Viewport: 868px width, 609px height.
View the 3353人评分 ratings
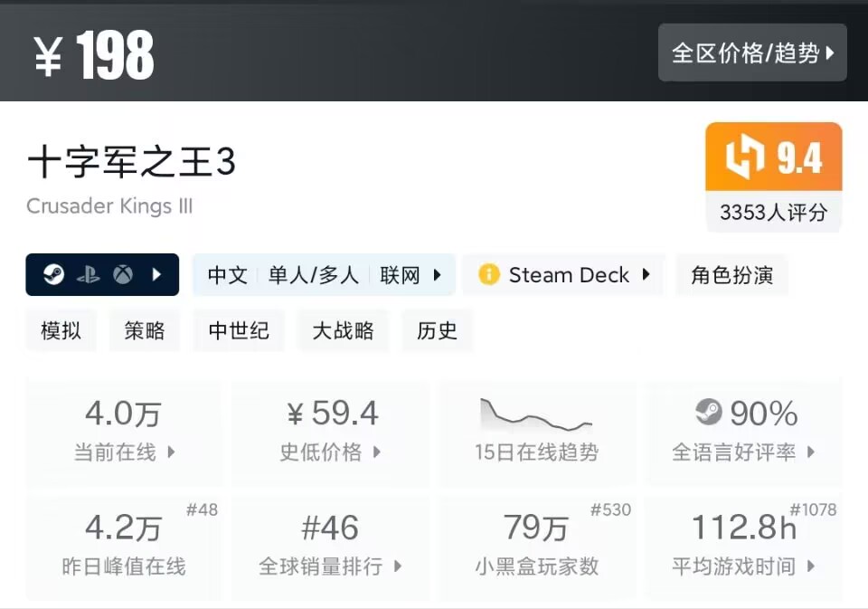[773, 213]
